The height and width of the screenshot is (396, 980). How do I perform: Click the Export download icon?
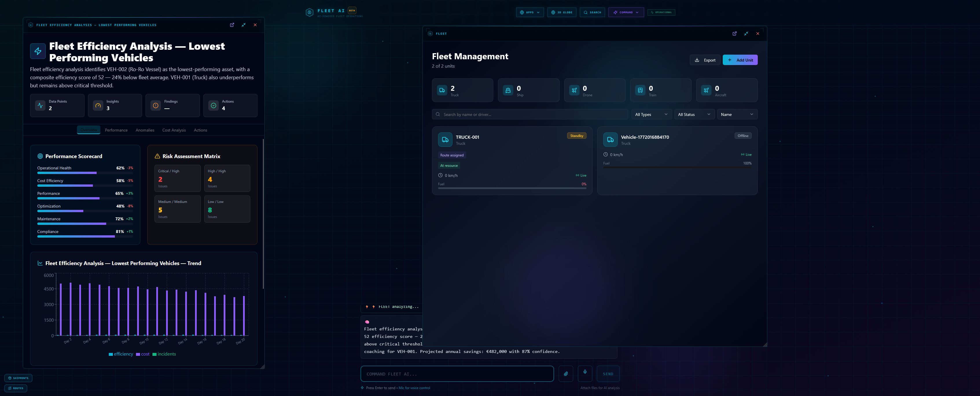coord(697,60)
